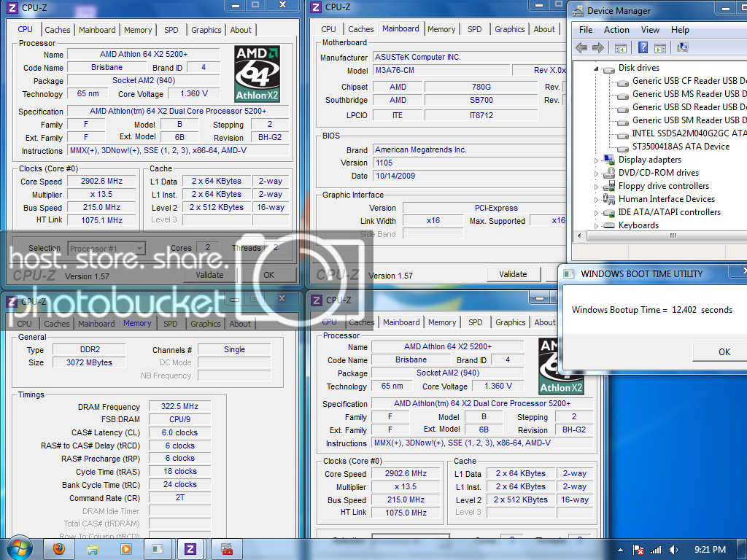This screenshot has height=560, width=747.
Task: Show hidden tray icons arrow
Action: click(620, 550)
